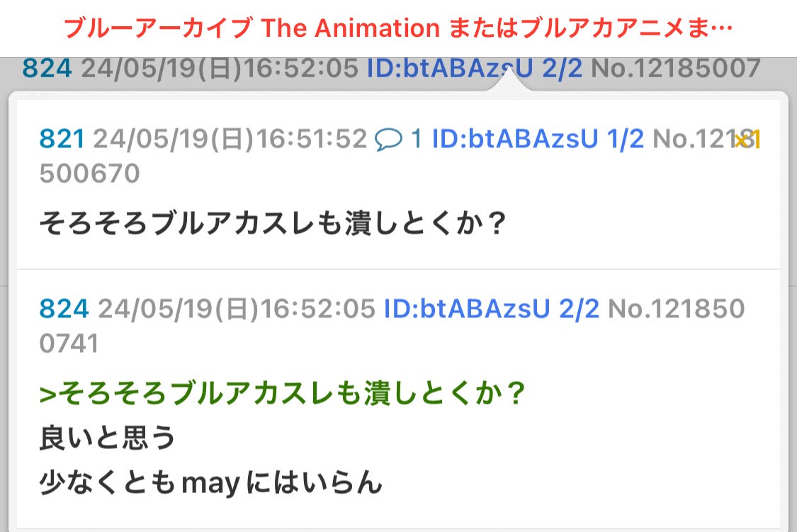Image resolution: width=797 pixels, height=532 pixels.
Task: Tap ID:btABAzsU 1/2 on post 821
Action: click(x=538, y=140)
